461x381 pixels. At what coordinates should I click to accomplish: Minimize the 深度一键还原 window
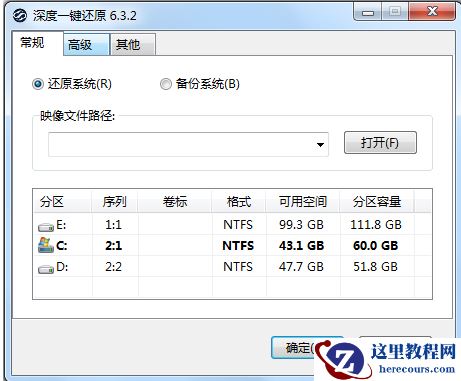[x=368, y=13]
